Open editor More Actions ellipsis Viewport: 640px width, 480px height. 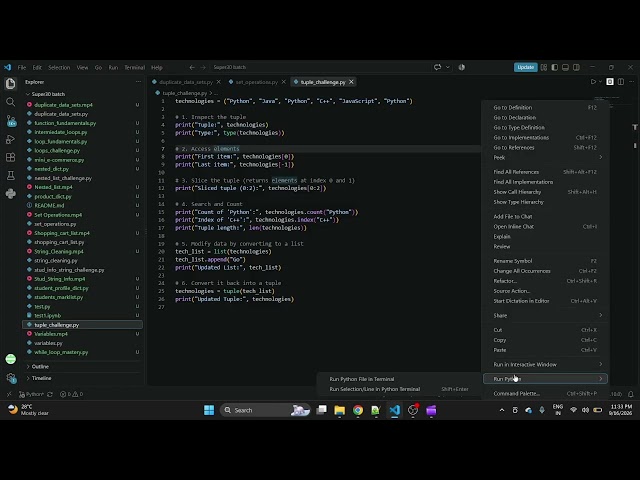pyautogui.click(x=631, y=82)
